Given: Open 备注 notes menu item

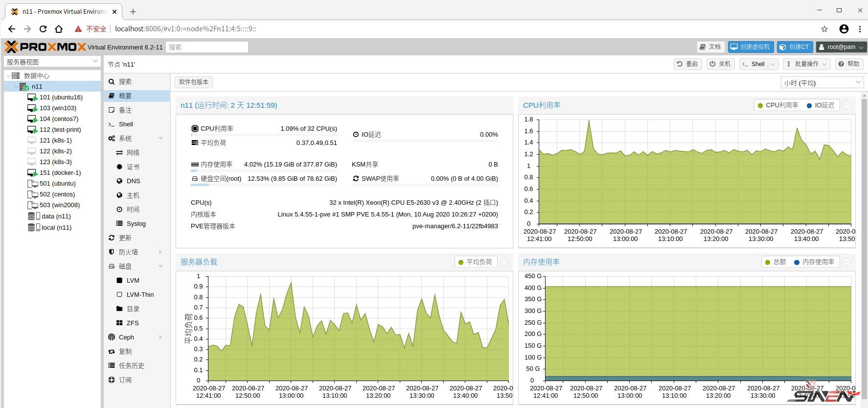Looking at the screenshot, I should [125, 110].
